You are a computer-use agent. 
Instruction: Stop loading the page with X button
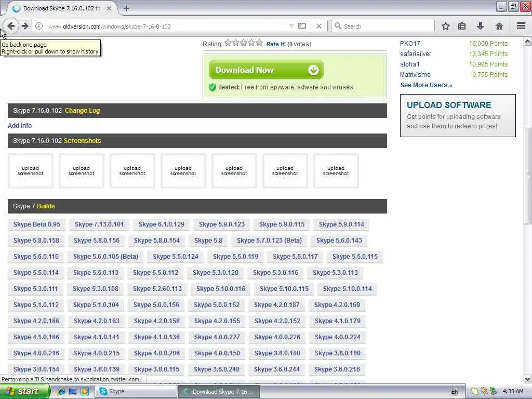click(x=318, y=26)
